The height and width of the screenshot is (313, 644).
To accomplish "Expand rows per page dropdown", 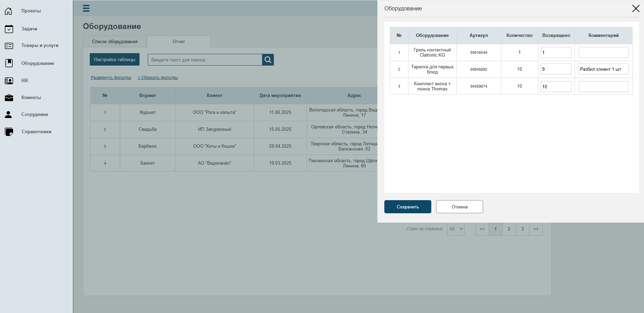I will (x=456, y=229).
